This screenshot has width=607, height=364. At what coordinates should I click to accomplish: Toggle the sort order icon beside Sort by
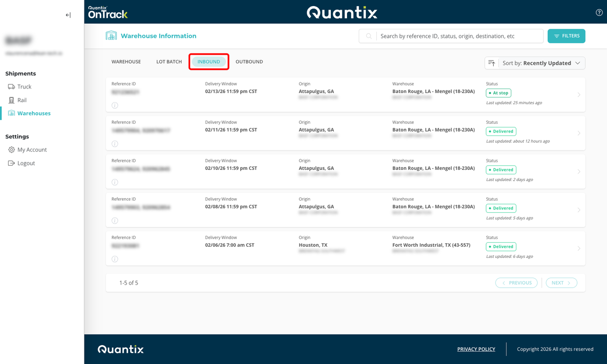click(x=491, y=63)
